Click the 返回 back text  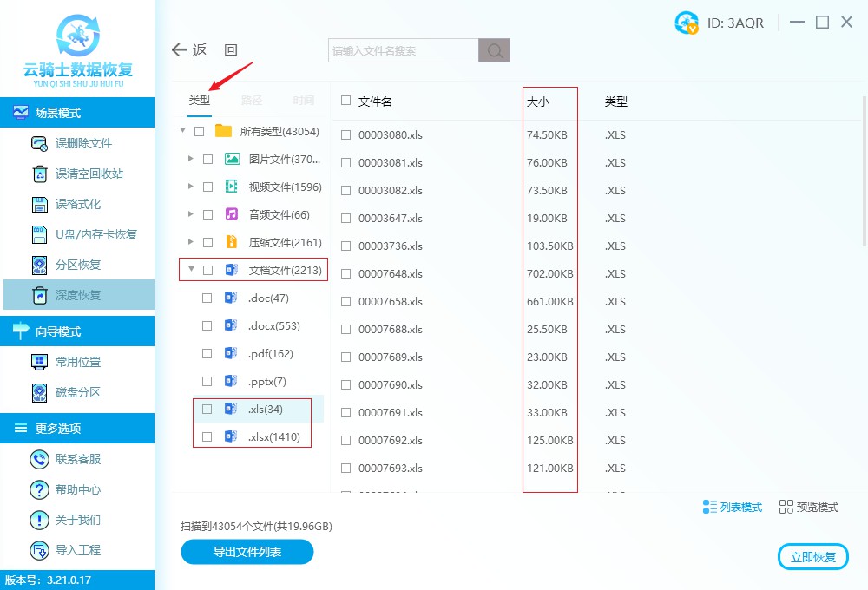click(x=214, y=50)
